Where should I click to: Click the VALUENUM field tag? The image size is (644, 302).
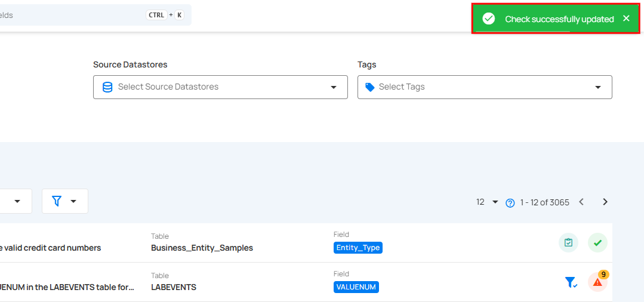[356, 287]
